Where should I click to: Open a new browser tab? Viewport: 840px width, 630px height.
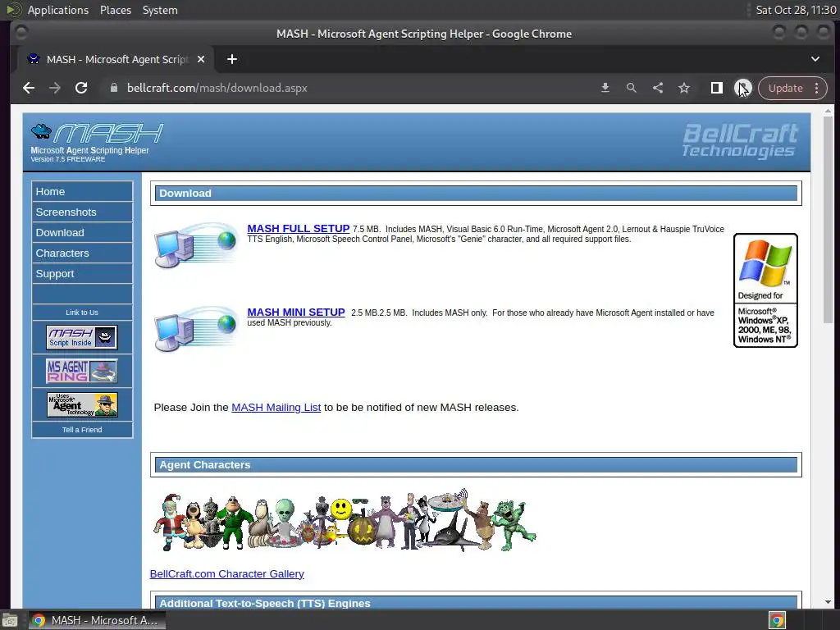coord(231,59)
